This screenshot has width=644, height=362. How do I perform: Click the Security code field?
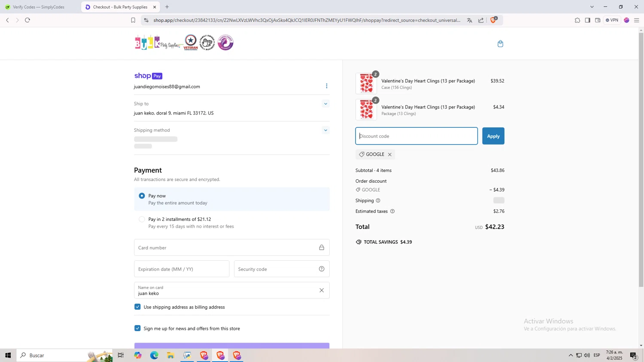[282, 269]
